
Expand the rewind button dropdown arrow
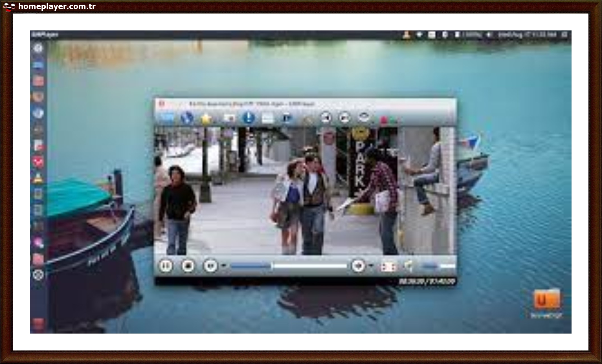click(x=224, y=265)
